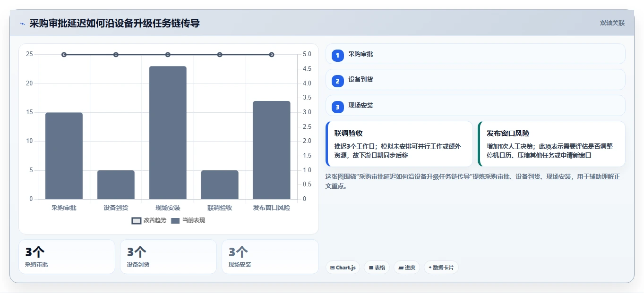Click the diamond icon in 数据卡片 chip

click(430, 268)
